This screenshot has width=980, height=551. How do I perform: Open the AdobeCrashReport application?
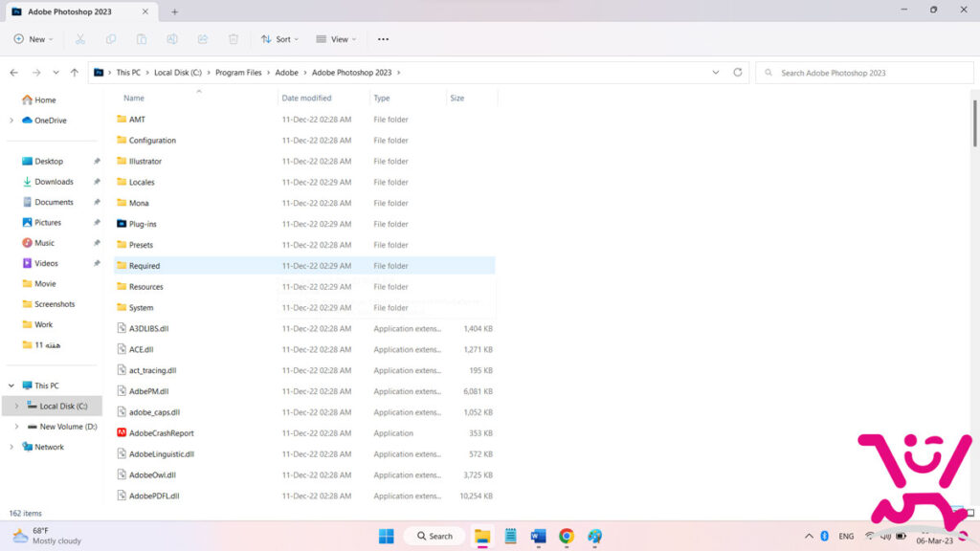(161, 433)
